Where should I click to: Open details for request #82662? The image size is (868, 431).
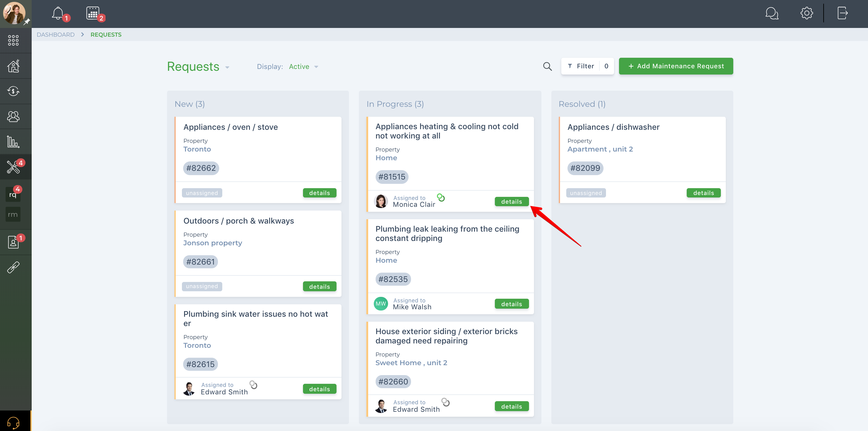click(319, 193)
